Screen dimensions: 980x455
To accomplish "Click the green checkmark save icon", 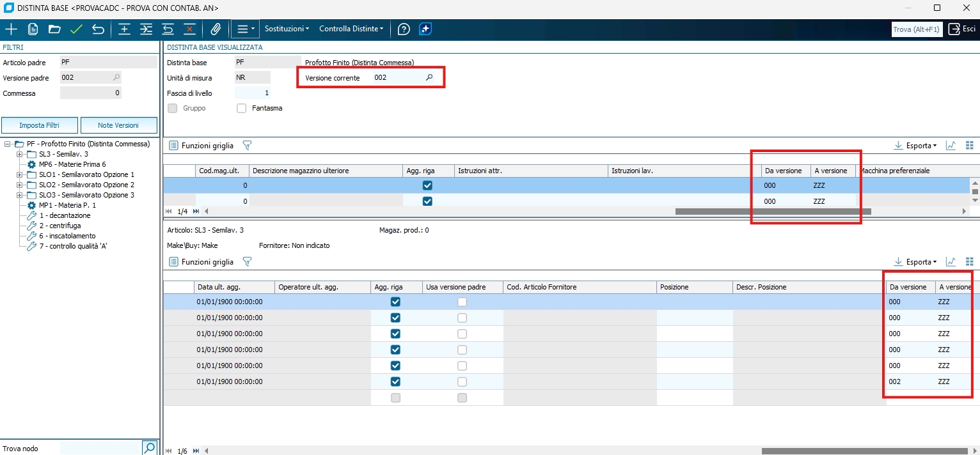I will (76, 29).
